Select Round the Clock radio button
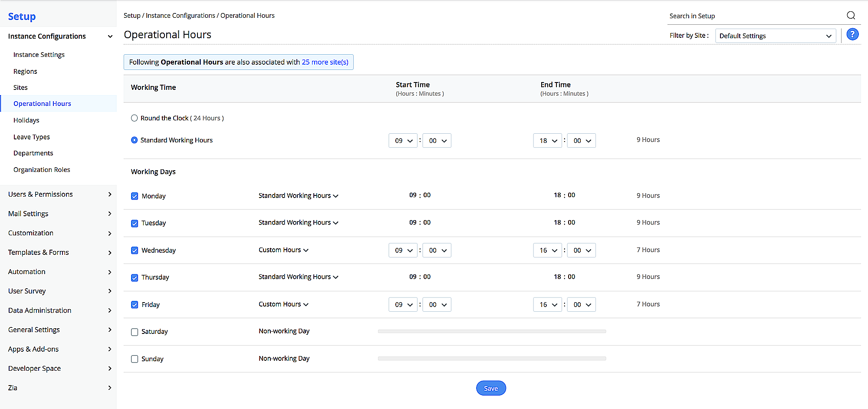Image resolution: width=868 pixels, height=409 pixels. [x=135, y=118]
